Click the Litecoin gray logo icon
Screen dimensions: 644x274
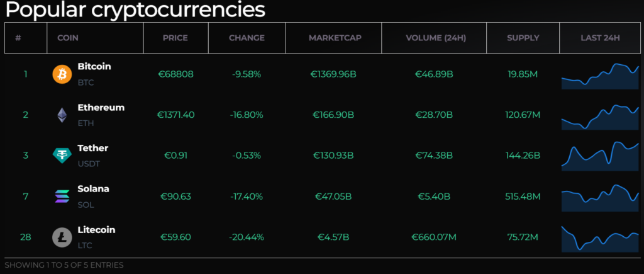pyautogui.click(x=62, y=237)
